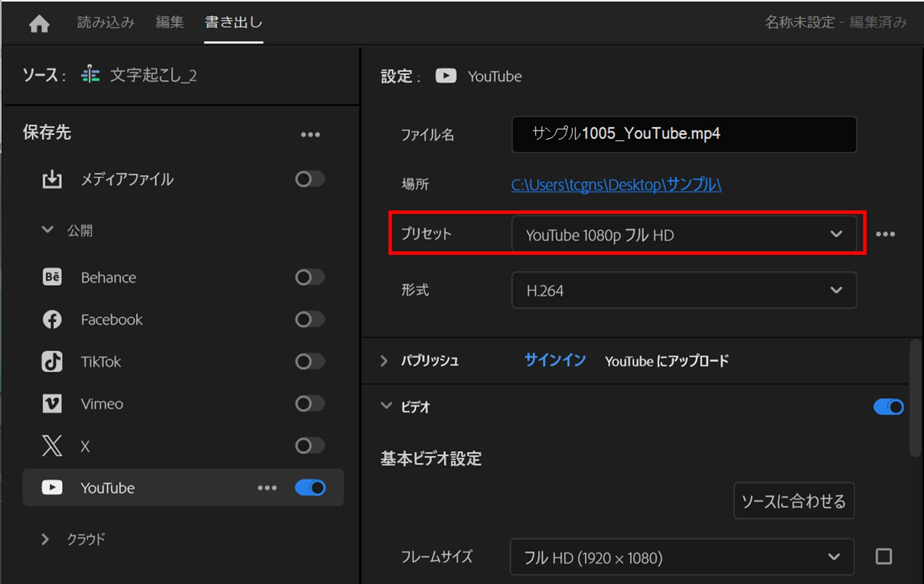This screenshot has width=924, height=584.
Task: Enable メディアファイル export toggle
Action: click(x=310, y=179)
